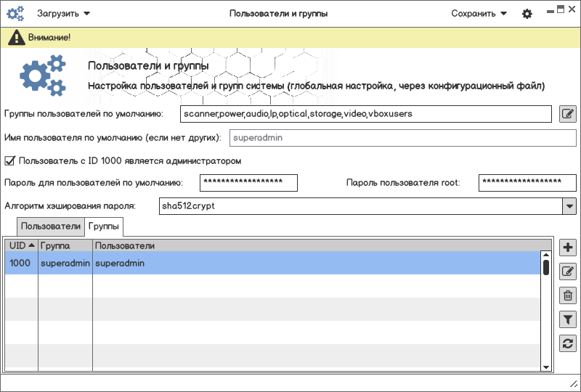Focus the root user password field

(x=527, y=182)
